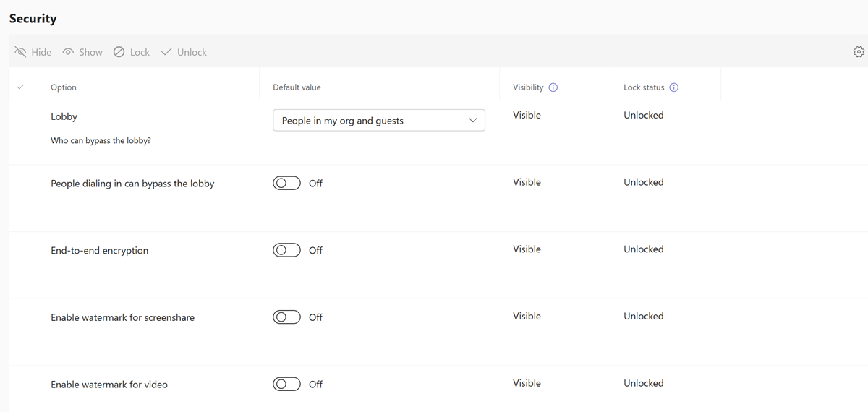Click the Lock status info icon
The width and height of the screenshot is (868, 412).
(674, 87)
